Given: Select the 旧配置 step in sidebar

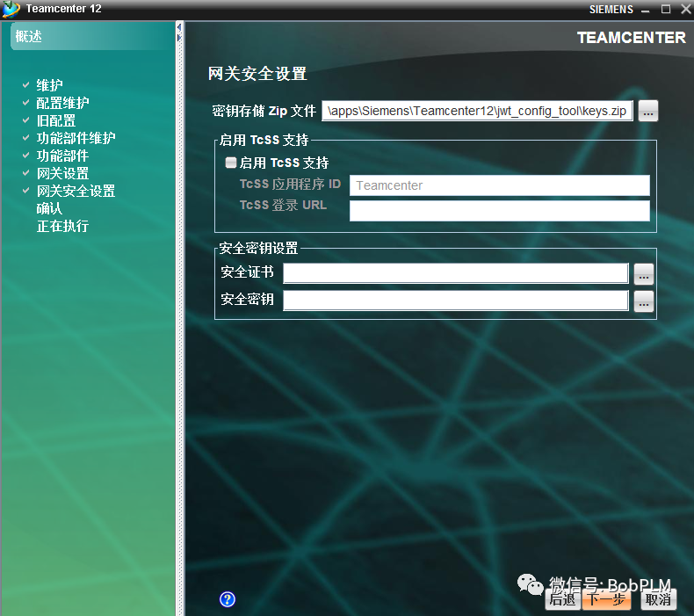Looking at the screenshot, I should pyautogui.click(x=55, y=120).
